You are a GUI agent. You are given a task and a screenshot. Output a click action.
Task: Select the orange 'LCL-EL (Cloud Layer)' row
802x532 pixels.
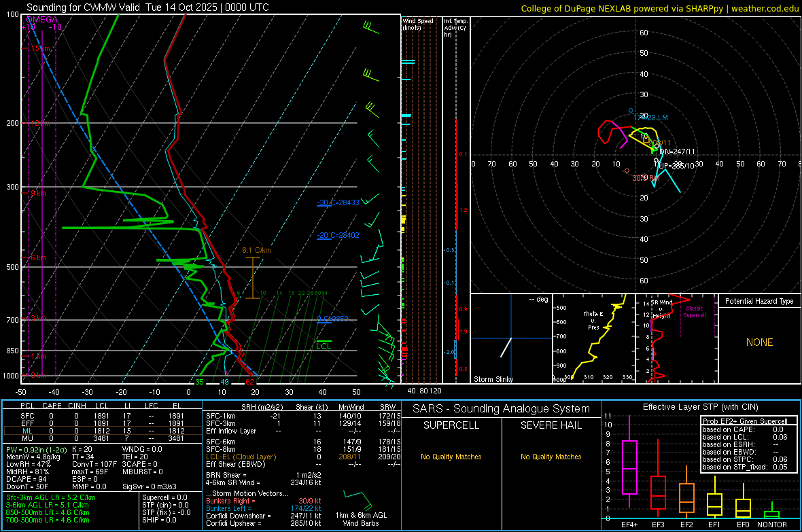(x=303, y=457)
